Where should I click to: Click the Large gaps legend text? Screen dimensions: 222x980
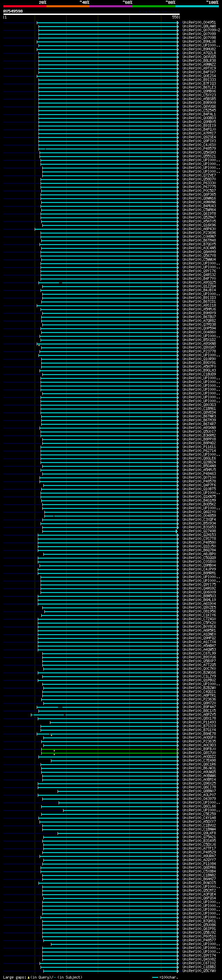click(43, 977)
